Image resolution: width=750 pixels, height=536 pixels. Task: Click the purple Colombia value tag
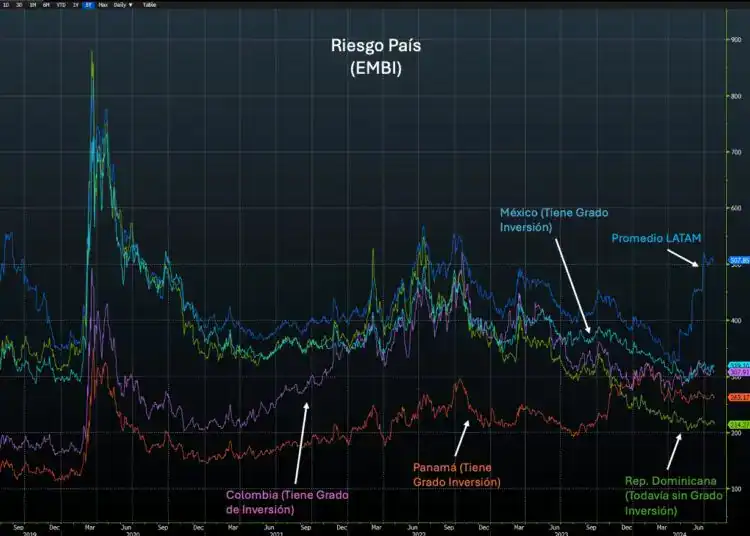(740, 372)
